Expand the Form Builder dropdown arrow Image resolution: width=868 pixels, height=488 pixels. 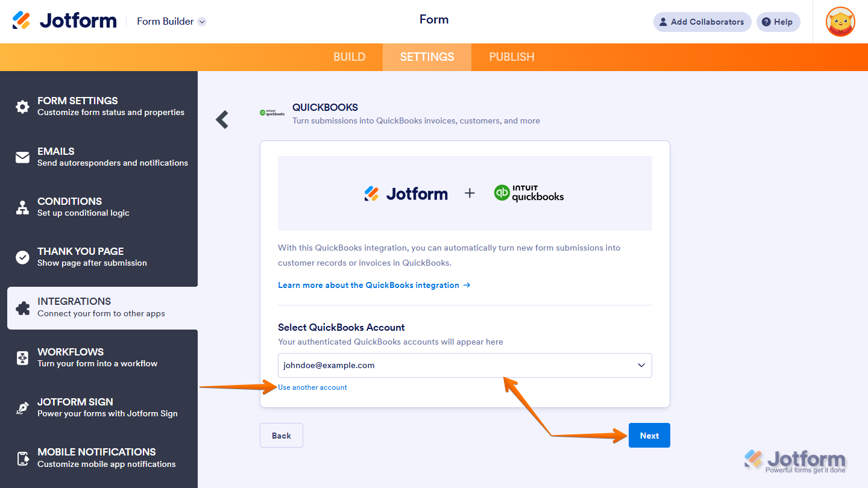tap(202, 22)
